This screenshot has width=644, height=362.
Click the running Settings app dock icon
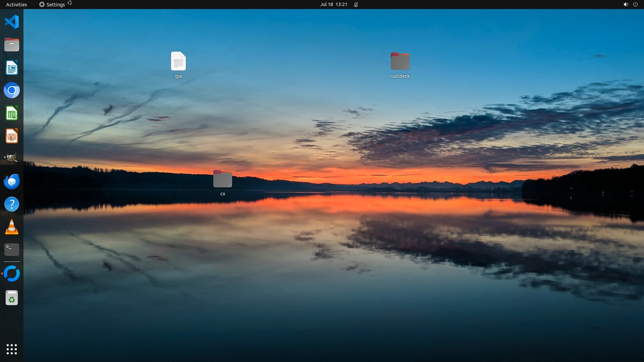click(x=12, y=274)
